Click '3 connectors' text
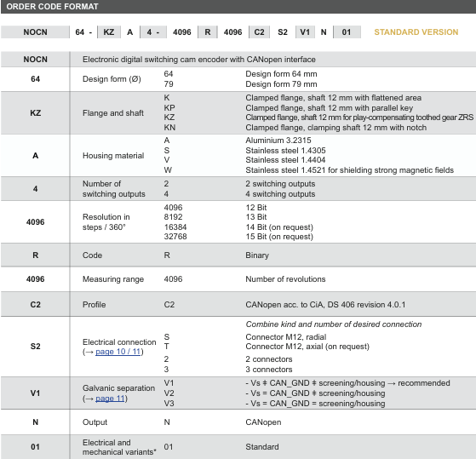The width and height of the screenshot is (476, 459). coord(269,370)
